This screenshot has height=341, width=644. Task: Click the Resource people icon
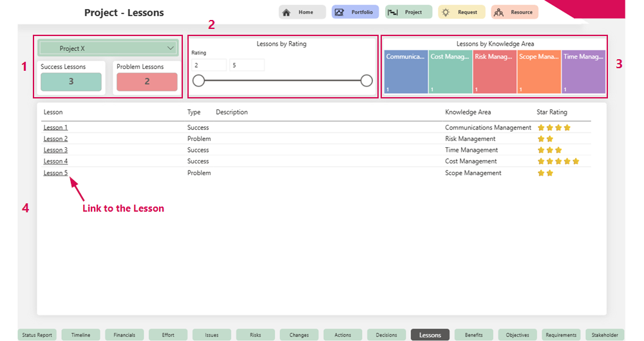click(x=498, y=12)
